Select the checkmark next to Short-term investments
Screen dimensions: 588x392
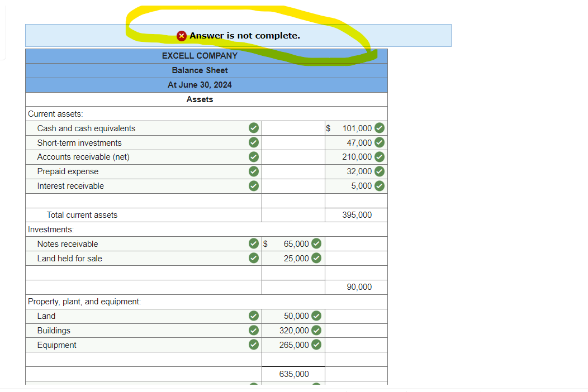pyautogui.click(x=253, y=142)
